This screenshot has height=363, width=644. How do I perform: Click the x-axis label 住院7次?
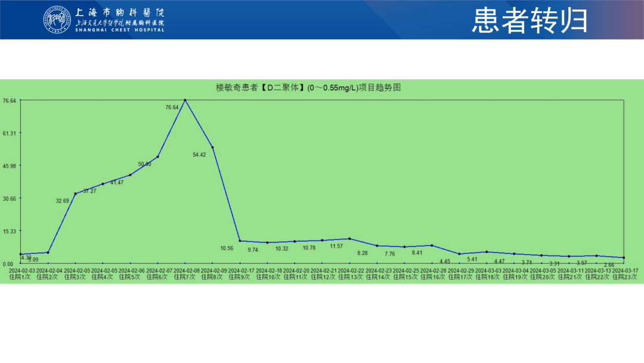click(x=184, y=277)
